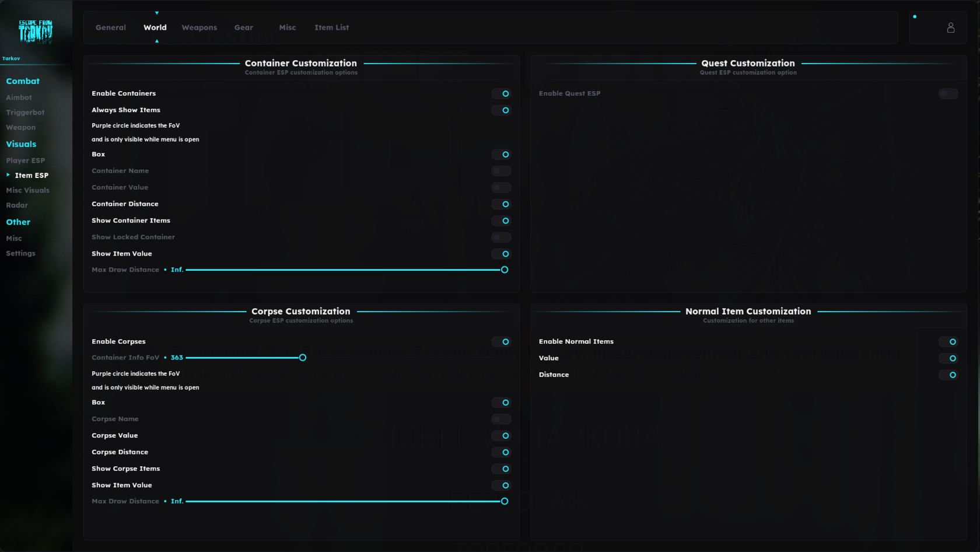Image resolution: width=980 pixels, height=552 pixels.
Task: Click the Combat section header
Action: tap(23, 81)
